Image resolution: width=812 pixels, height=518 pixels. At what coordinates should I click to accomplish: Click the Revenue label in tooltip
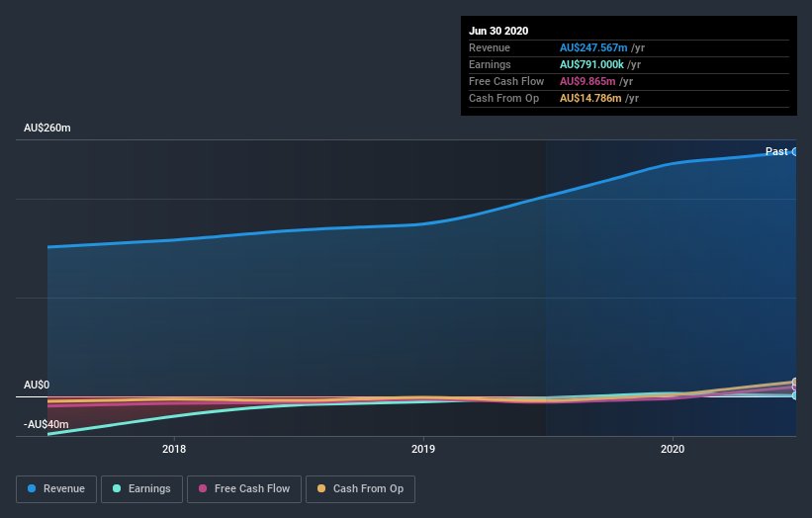[490, 47]
